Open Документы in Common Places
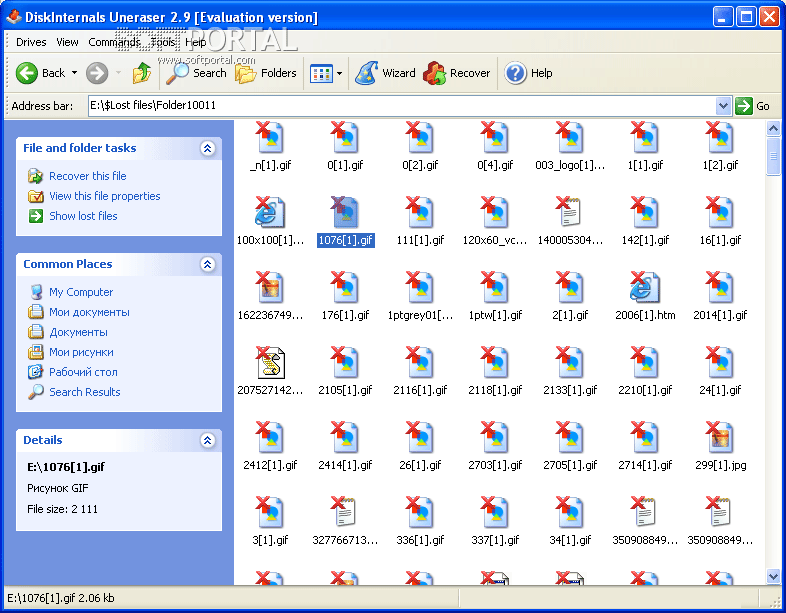 (78, 332)
